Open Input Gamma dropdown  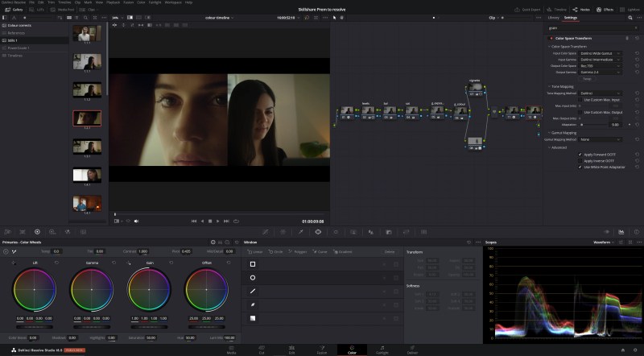click(600, 60)
